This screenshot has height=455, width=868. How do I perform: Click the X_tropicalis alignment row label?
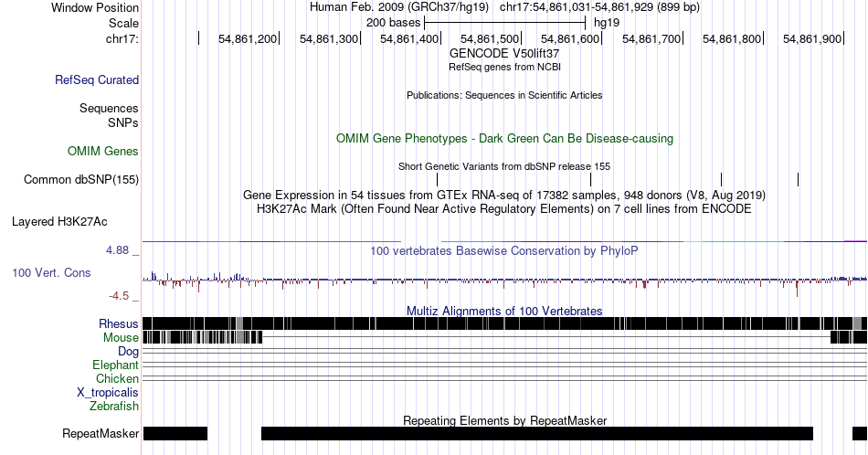point(108,393)
